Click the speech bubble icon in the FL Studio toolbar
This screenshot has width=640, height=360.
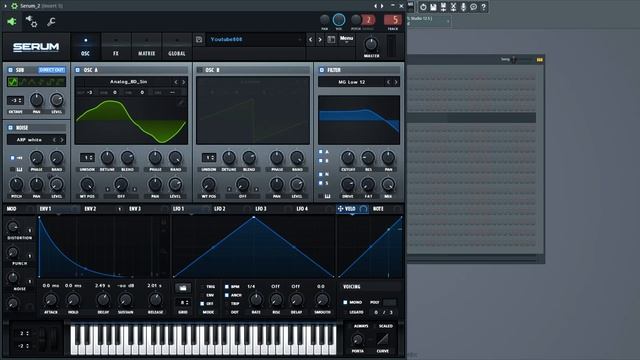click(x=473, y=7)
